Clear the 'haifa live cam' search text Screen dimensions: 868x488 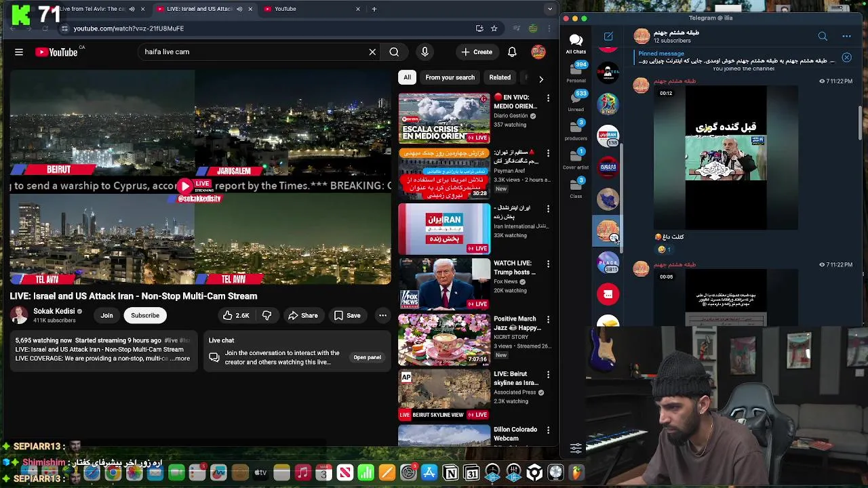pyautogui.click(x=372, y=52)
